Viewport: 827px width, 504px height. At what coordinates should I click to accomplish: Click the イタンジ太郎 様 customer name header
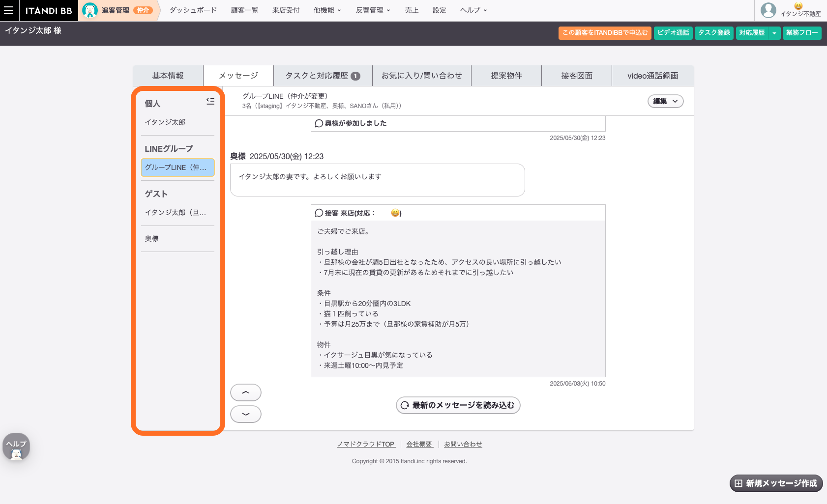(x=33, y=30)
